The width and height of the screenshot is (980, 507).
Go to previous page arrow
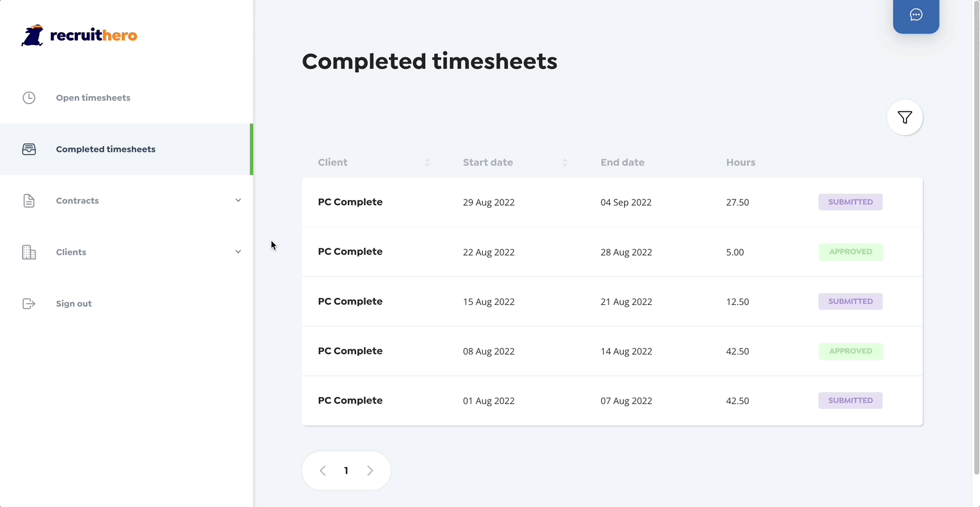[x=323, y=471]
